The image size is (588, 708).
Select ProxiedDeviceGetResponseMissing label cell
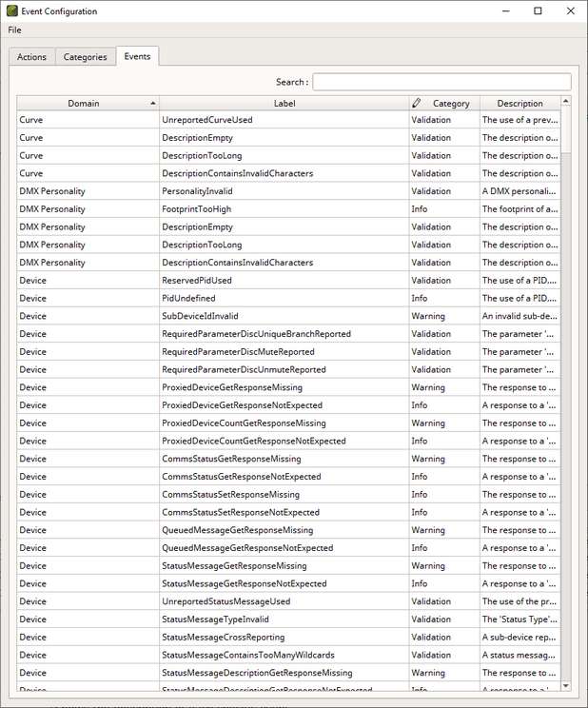284,387
